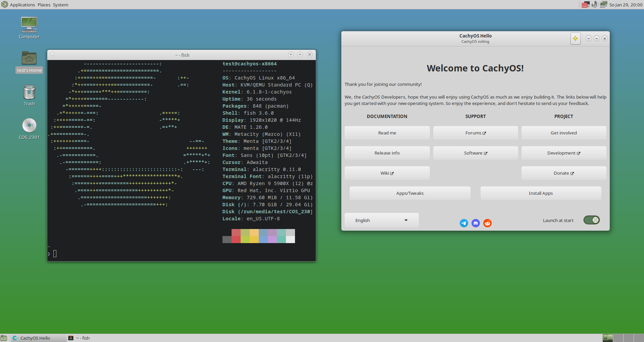Open the Places menu
644x342 pixels.
[44, 5]
